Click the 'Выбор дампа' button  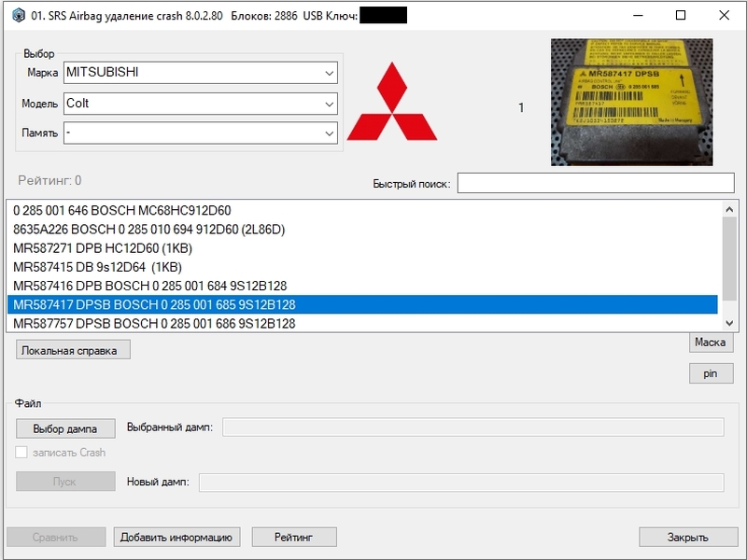pyautogui.click(x=65, y=428)
